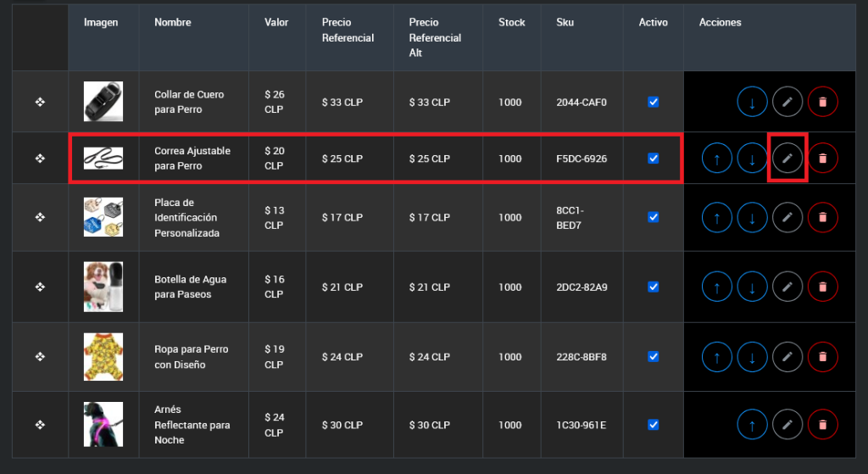Delete the Arnés Reflectante para Noche product

822,425
